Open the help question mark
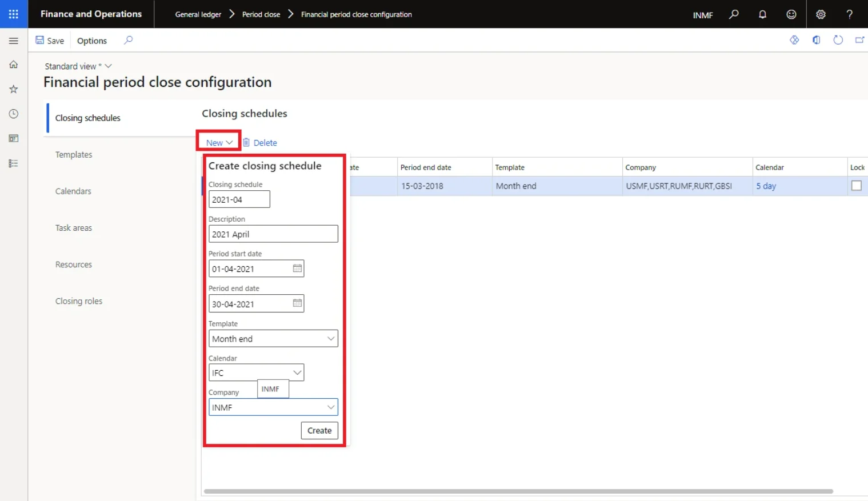This screenshot has height=501, width=868. pos(850,14)
